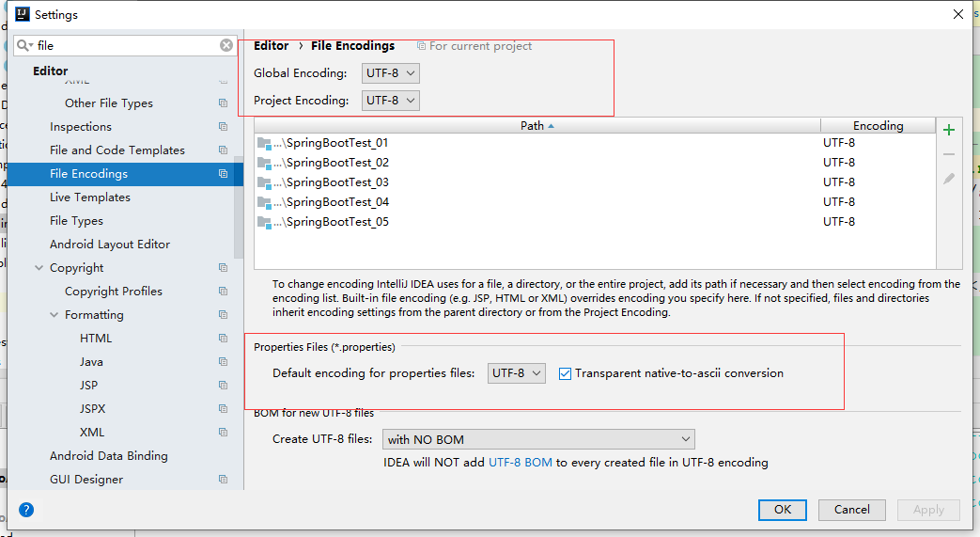
Task: Click the green plus add path icon
Action: click(x=949, y=130)
